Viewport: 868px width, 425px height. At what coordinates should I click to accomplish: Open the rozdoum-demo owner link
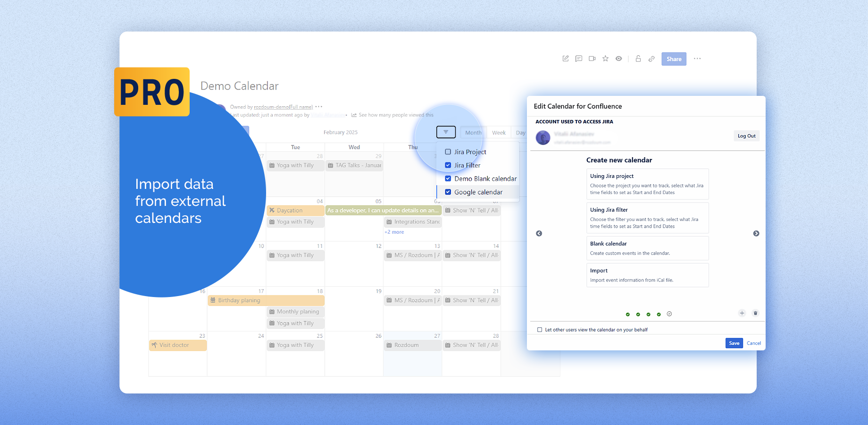pos(284,107)
